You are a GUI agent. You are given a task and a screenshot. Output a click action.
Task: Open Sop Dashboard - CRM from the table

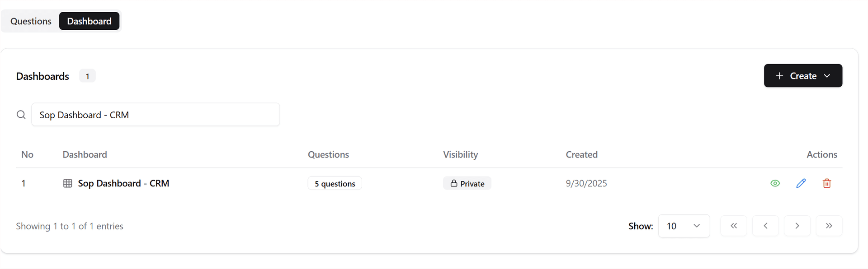coord(124,183)
